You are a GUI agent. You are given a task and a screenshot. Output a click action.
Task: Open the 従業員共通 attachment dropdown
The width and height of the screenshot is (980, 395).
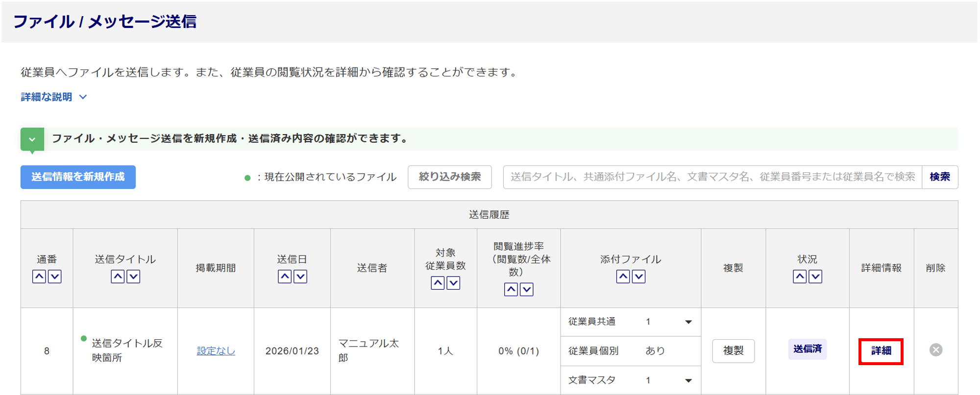click(688, 322)
